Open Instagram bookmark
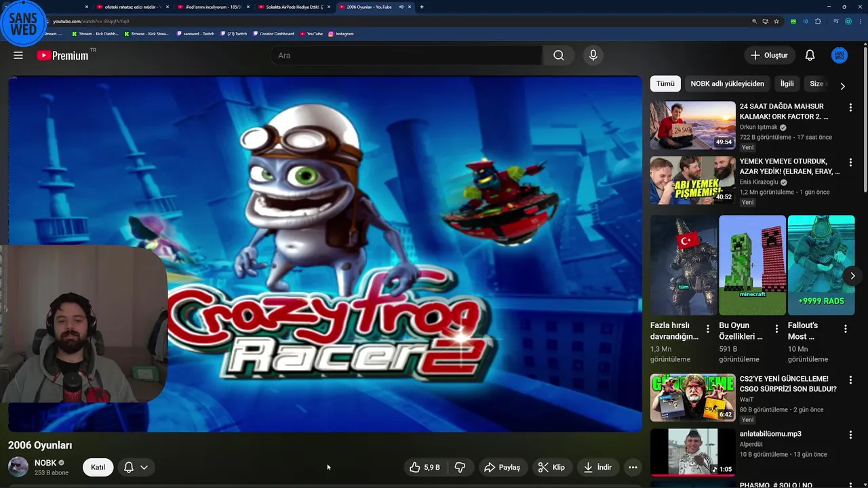 (341, 34)
